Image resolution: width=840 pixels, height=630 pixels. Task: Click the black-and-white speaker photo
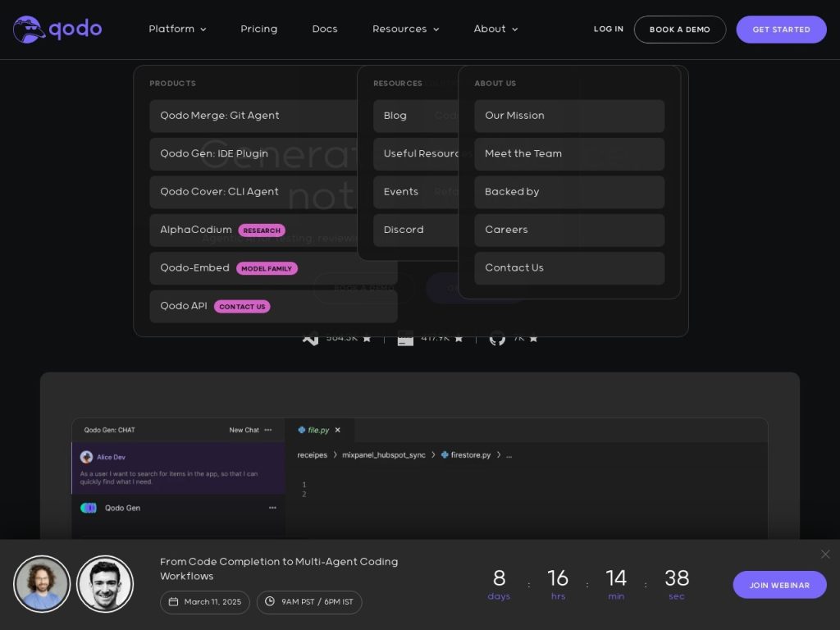tap(105, 583)
